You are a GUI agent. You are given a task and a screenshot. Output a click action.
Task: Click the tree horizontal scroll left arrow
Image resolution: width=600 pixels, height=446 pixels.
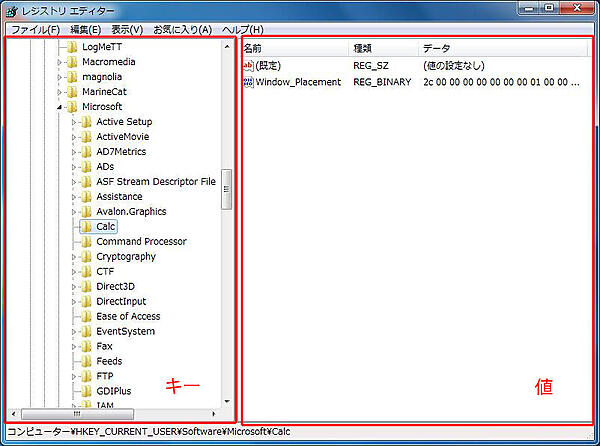coord(13,413)
